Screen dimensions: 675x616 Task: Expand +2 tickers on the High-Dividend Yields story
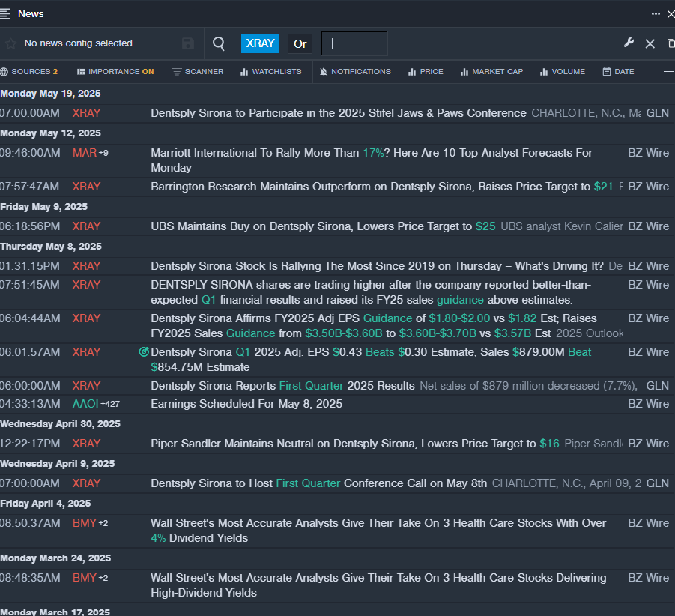click(103, 578)
